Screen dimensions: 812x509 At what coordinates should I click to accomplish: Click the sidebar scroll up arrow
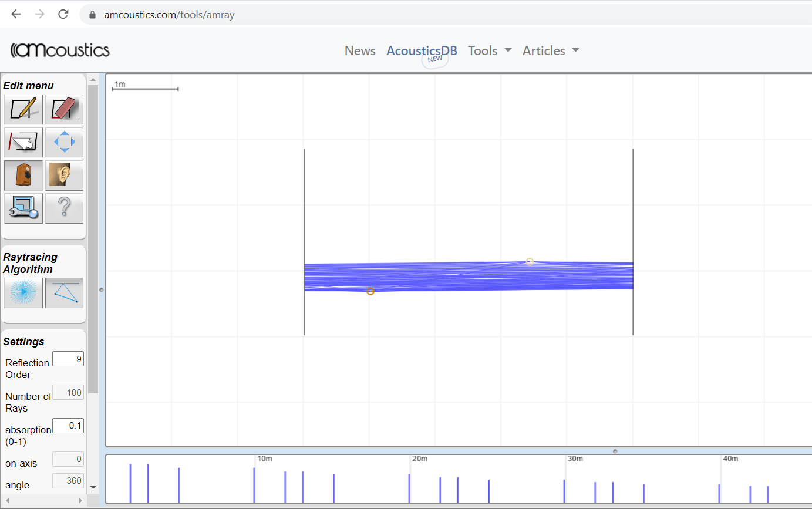93,79
